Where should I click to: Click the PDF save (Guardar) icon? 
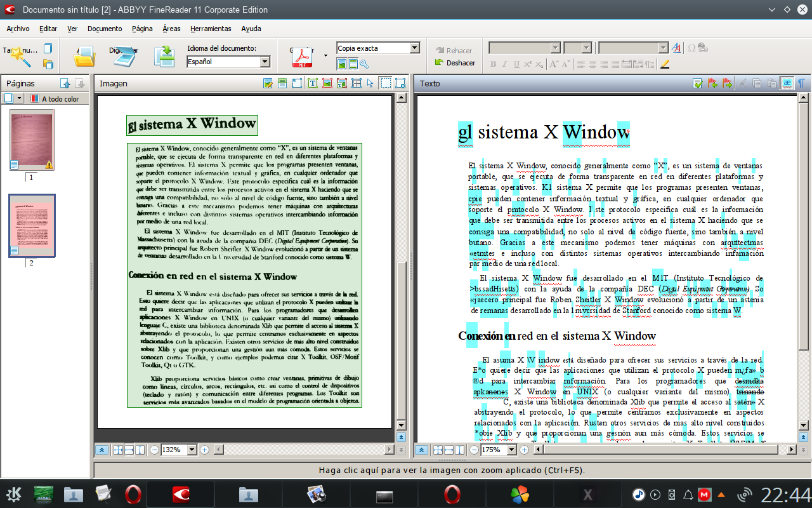click(302, 56)
